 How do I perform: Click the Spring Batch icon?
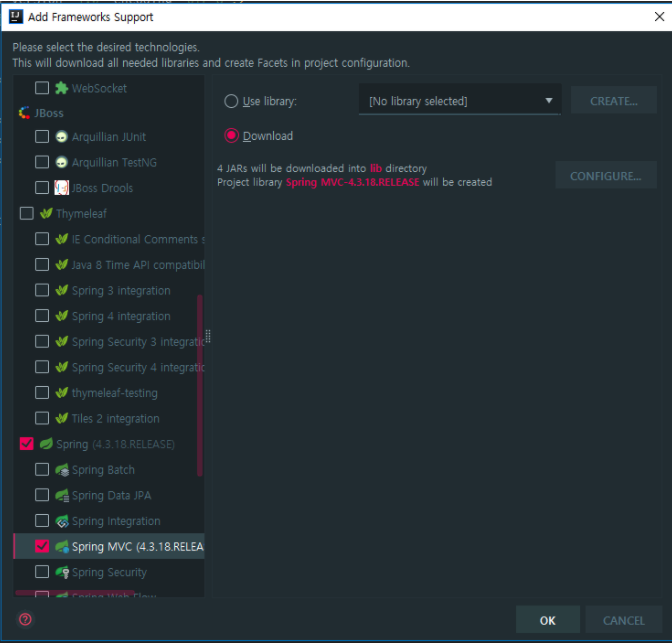[62, 470]
